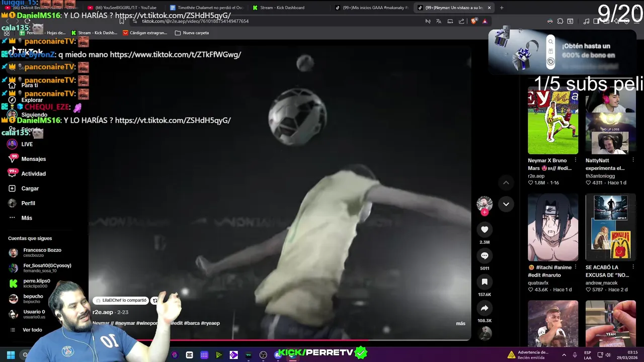Screen dimensions: 644x362
Task: Open options dots for the Neymar X Bruno Mars video
Action: pos(576,160)
